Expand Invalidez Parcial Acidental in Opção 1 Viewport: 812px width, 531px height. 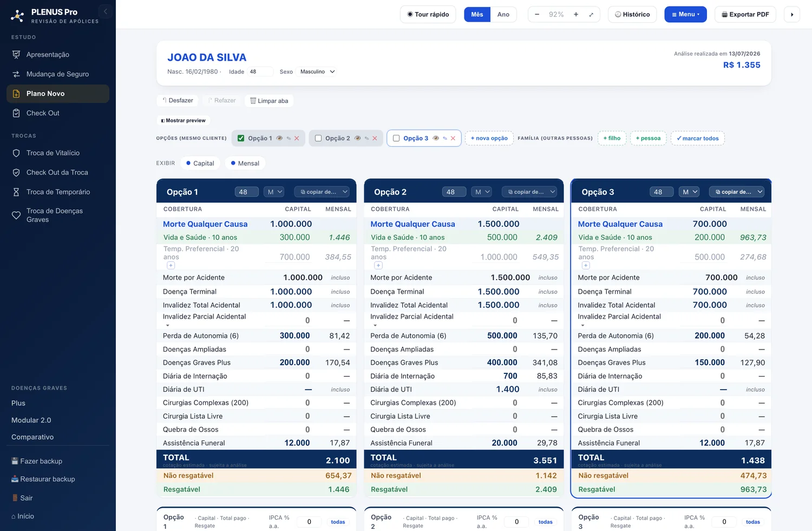168,326
